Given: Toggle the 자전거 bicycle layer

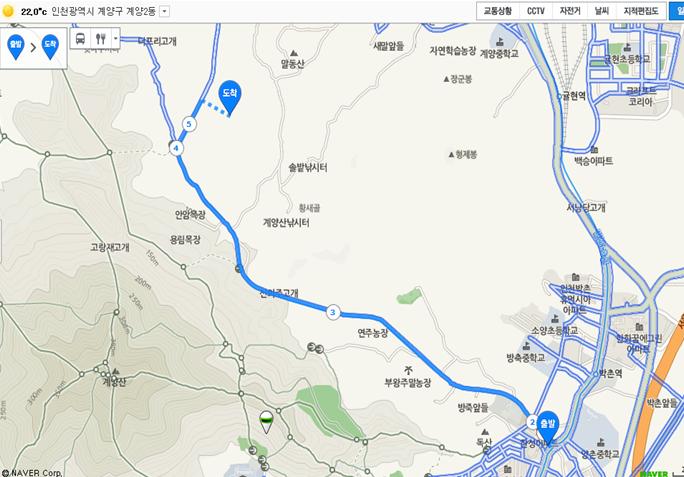Looking at the screenshot, I should pos(570,11).
